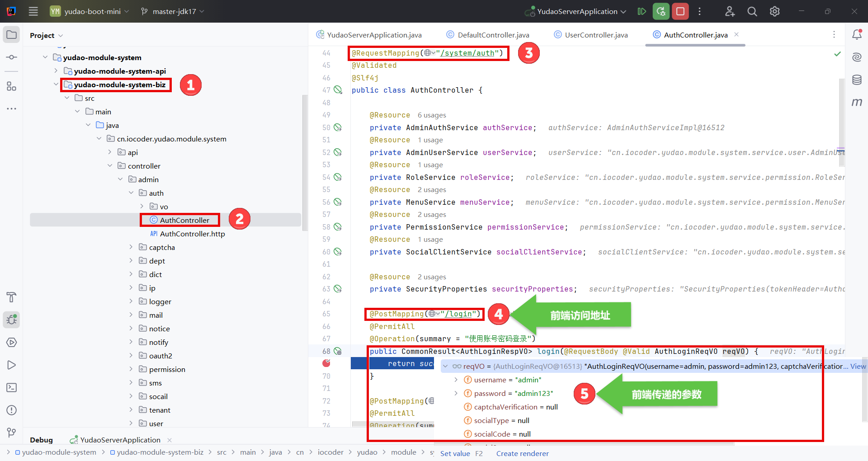Screen dimensions: 868x461
Task: Open the AI Assistant panel
Action: 857,57
